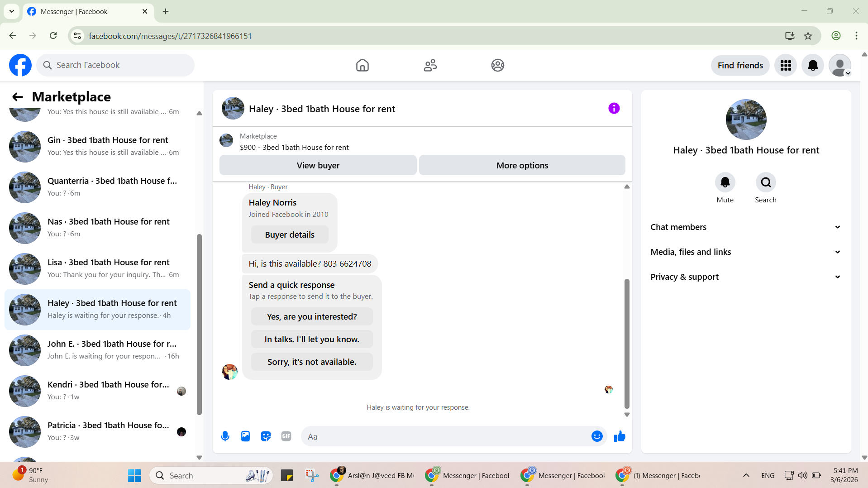Open Chrome profile icon
The image size is (868, 488).
[x=836, y=36]
